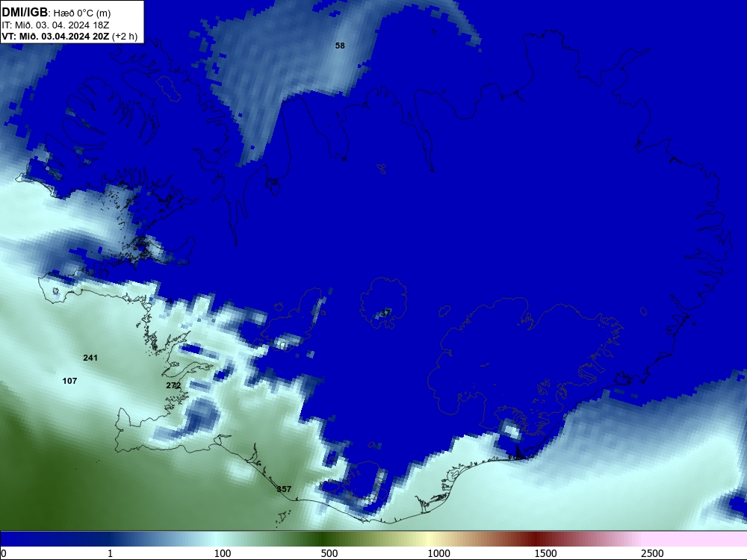
Task: Click the IT: Mið. 03. 04. 2024 18Z line
Action: [x=56, y=25]
